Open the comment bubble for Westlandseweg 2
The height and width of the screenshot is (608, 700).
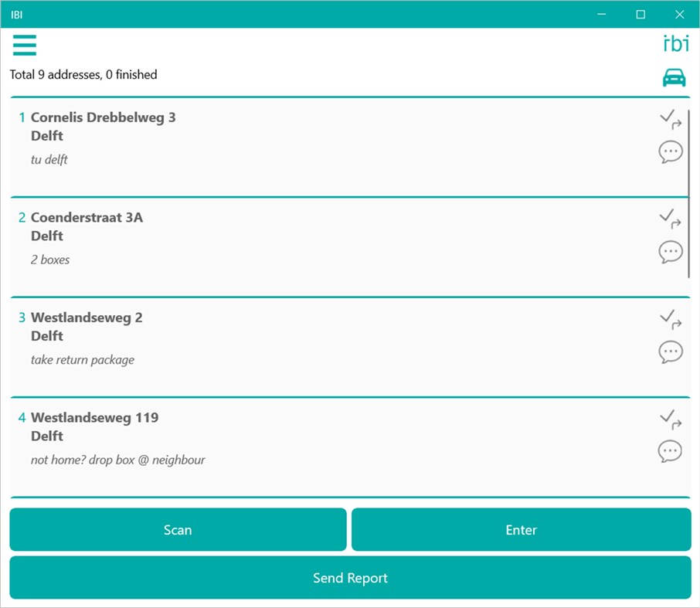click(x=670, y=352)
